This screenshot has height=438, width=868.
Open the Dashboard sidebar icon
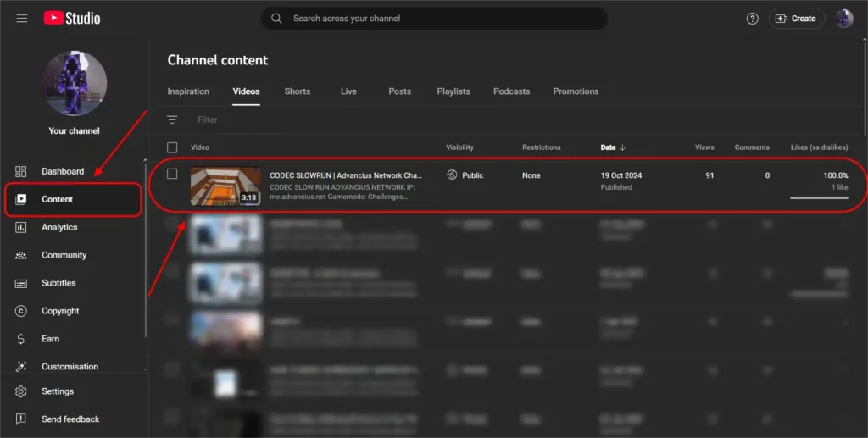(x=20, y=171)
